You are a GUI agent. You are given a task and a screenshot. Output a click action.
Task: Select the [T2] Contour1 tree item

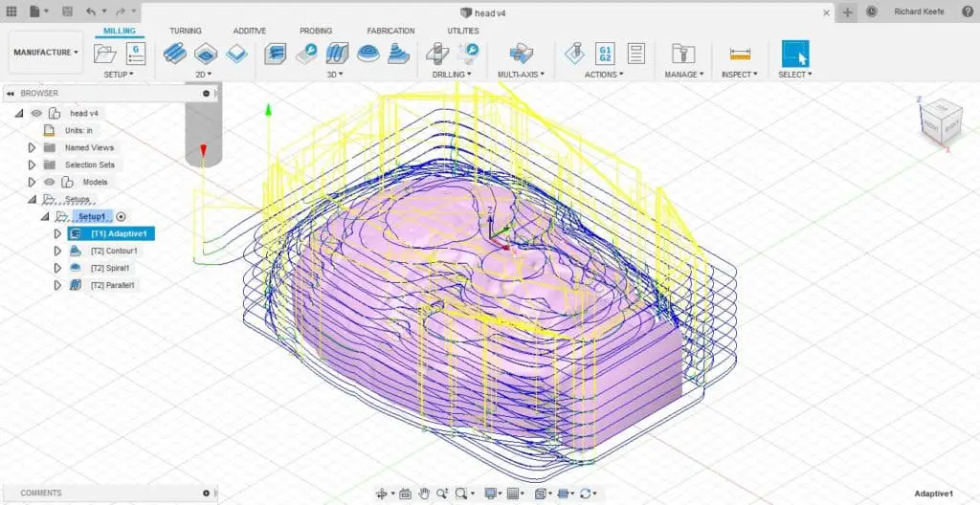point(113,251)
